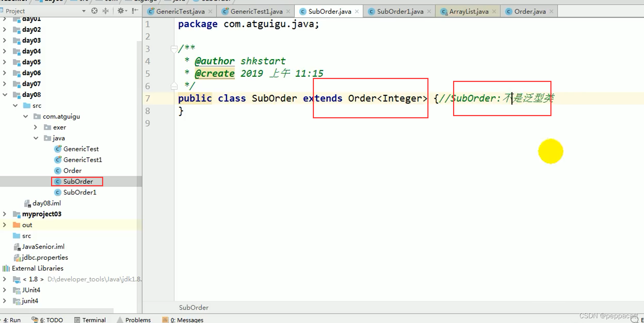Click the SubOrder class name in code
Image resolution: width=644 pixels, height=323 pixels.
point(274,98)
